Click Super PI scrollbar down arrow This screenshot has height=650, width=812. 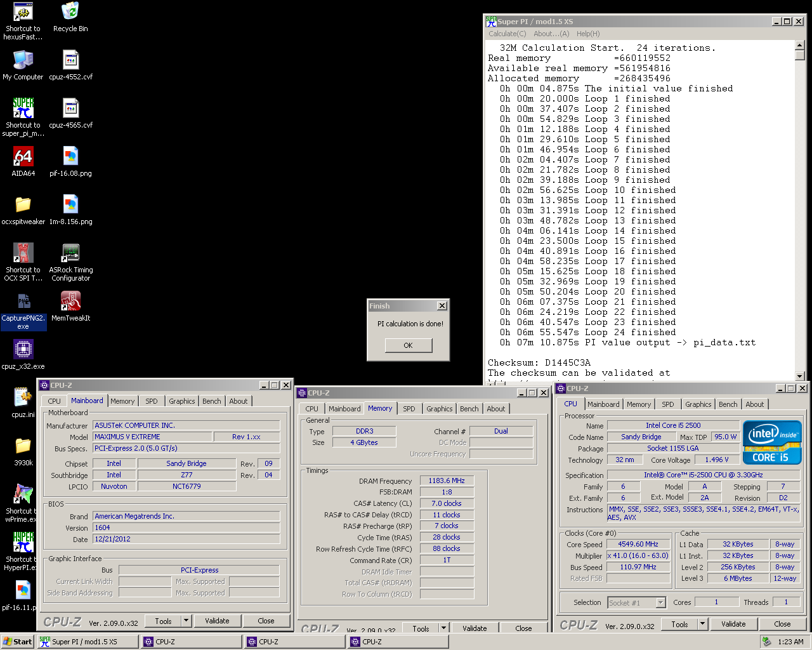[800, 376]
